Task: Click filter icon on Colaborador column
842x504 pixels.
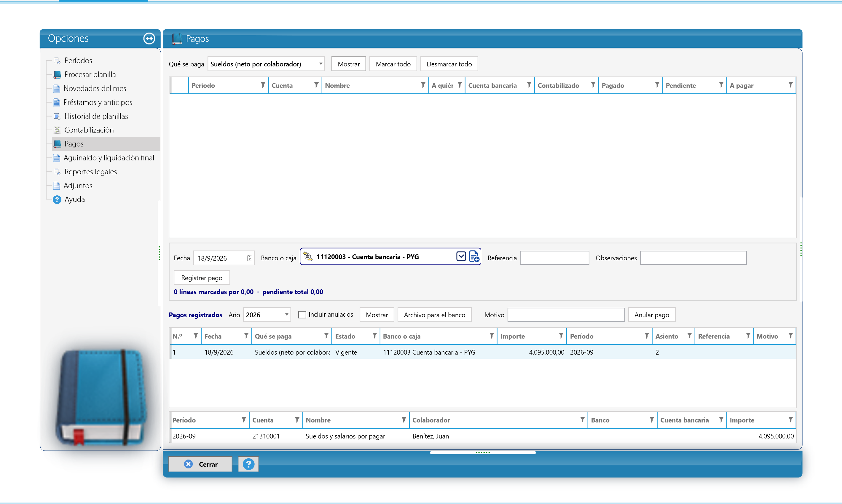Action: pos(582,420)
